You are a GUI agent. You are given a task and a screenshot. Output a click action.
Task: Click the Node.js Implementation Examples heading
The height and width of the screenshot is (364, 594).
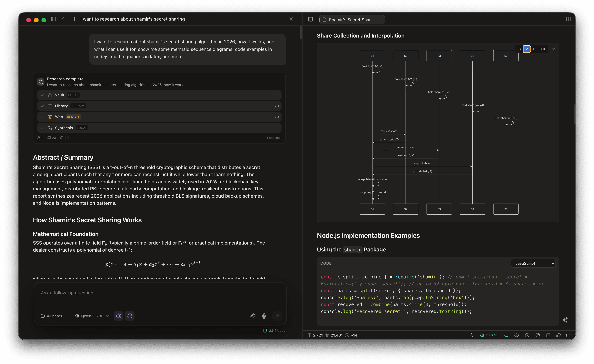coord(368,235)
